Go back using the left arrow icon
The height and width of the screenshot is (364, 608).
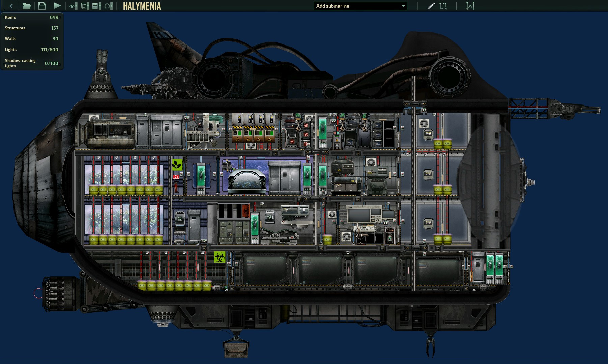pos(11,6)
